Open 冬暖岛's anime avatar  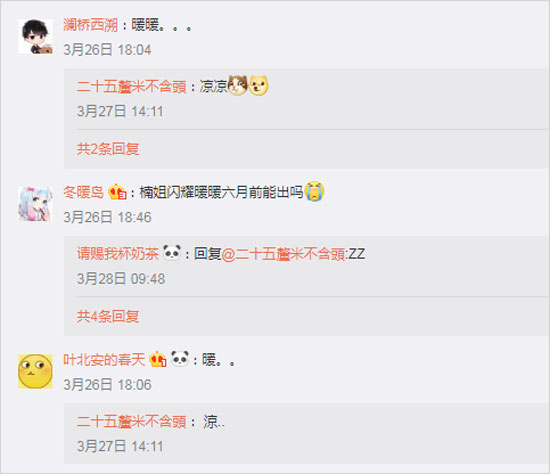pyautogui.click(x=35, y=204)
